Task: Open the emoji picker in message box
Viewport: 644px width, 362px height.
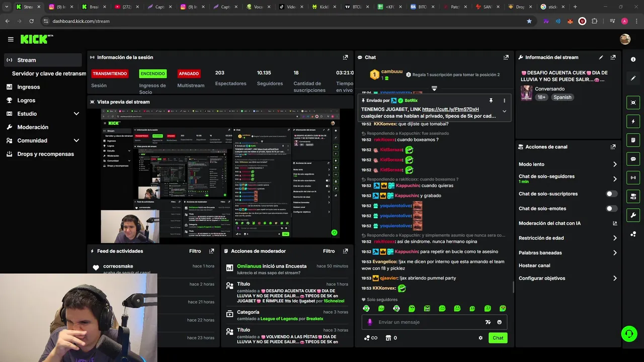Action: point(500,322)
